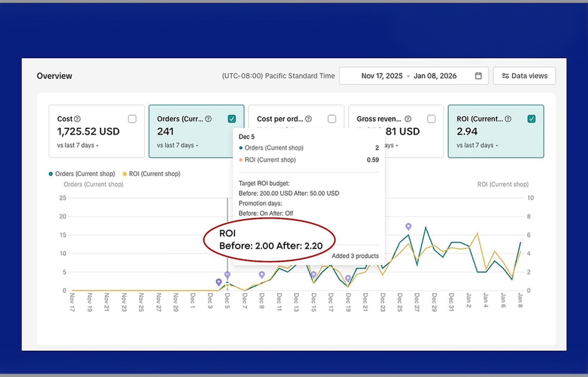Open the Data views button

coord(525,76)
